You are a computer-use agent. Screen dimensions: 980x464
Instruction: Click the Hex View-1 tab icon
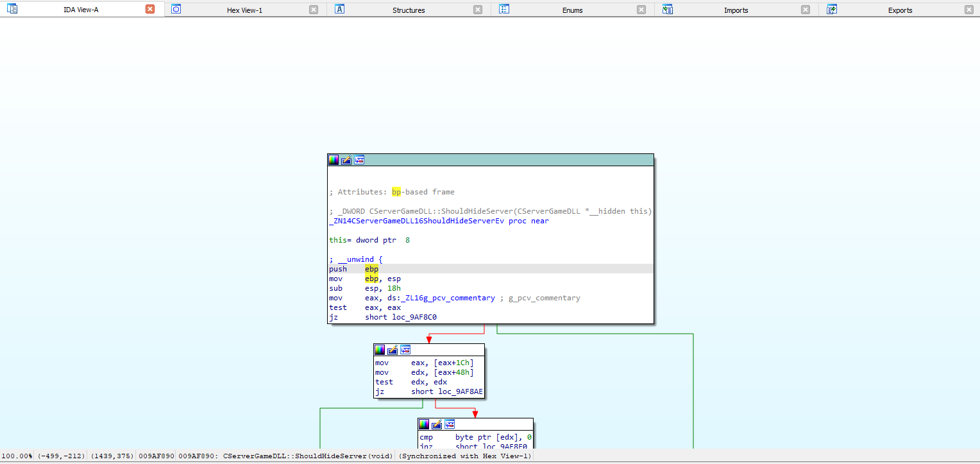pyautogui.click(x=176, y=9)
